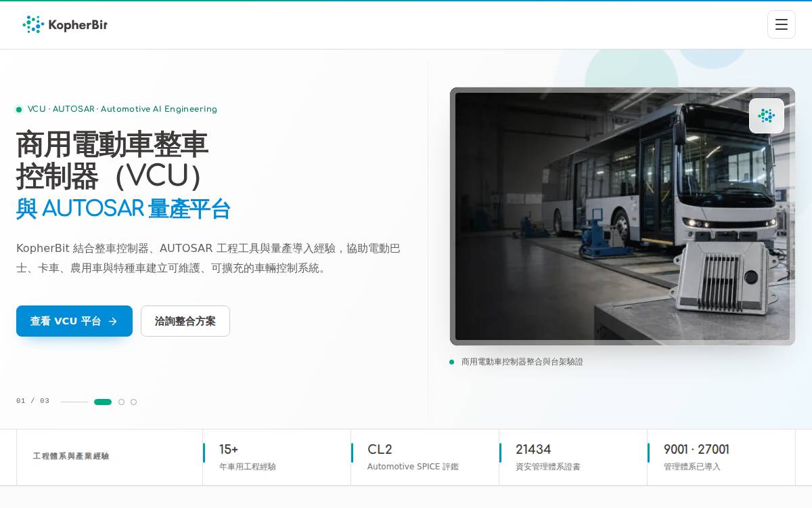
Task: Click the 查看 VCU 平台 button
Action: [x=74, y=321]
